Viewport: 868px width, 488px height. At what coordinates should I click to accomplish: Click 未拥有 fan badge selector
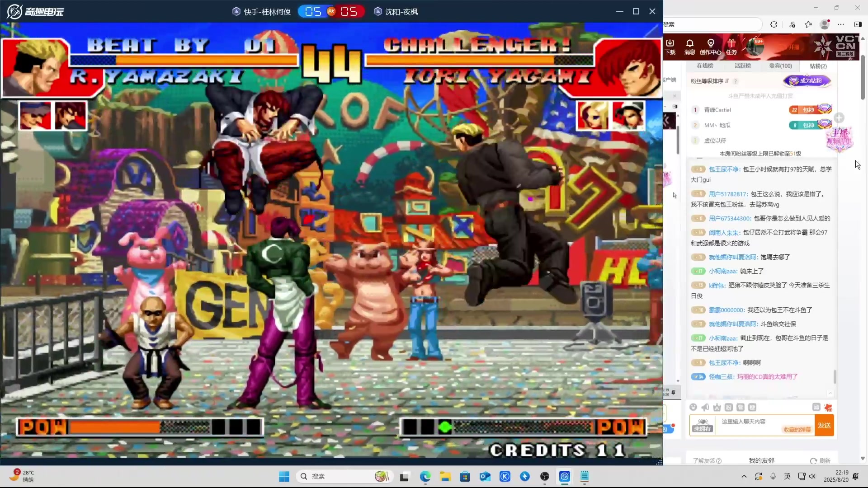(702, 425)
